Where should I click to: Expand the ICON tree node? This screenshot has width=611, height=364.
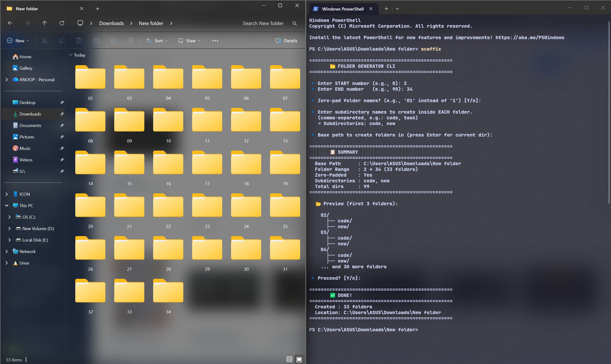pos(7,194)
